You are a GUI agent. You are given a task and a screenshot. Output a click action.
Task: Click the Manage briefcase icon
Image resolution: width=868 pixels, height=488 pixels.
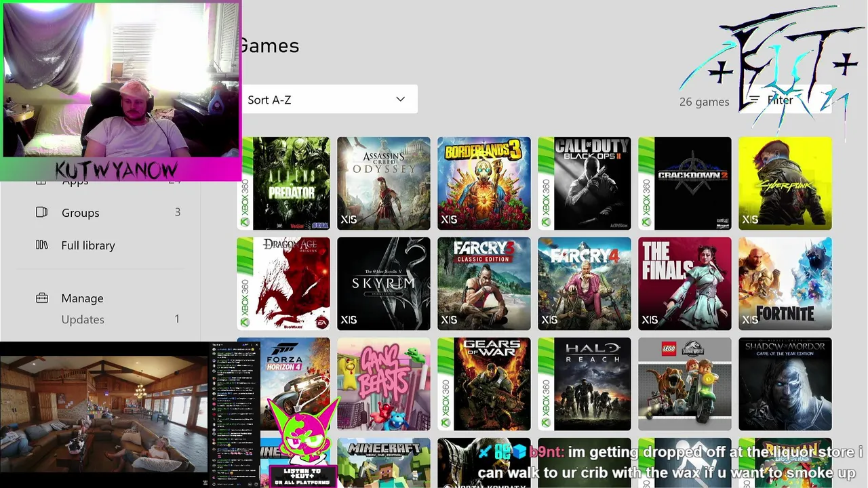click(41, 298)
